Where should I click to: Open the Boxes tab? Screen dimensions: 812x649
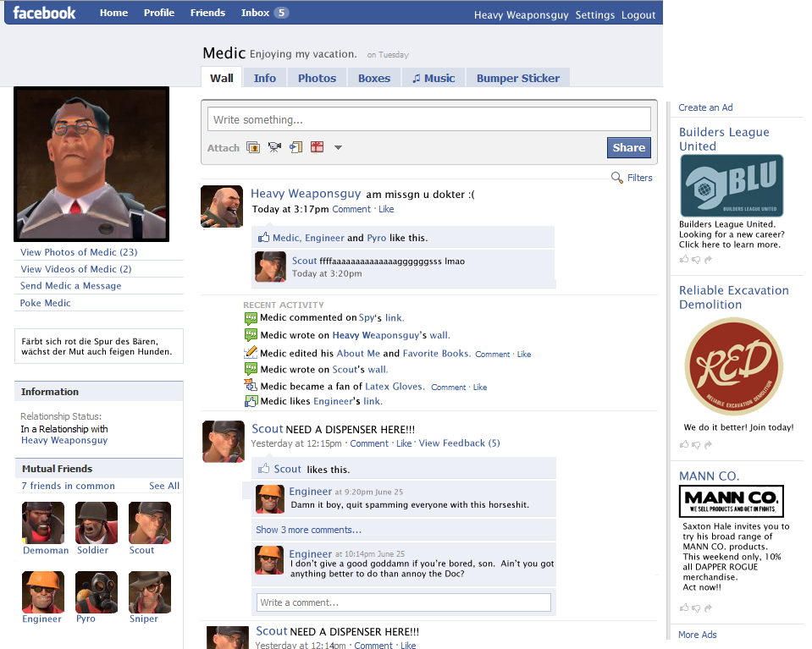click(x=374, y=78)
